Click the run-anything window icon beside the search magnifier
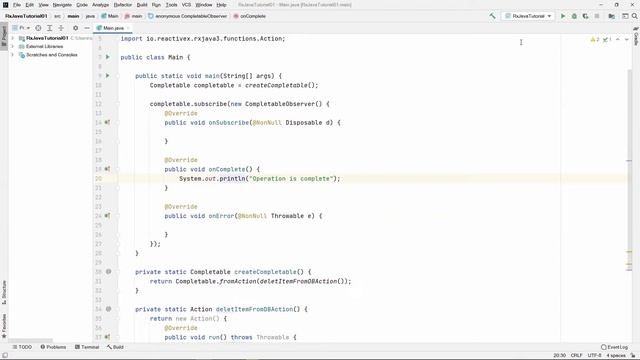The width and height of the screenshot is (640, 360). 625,16
